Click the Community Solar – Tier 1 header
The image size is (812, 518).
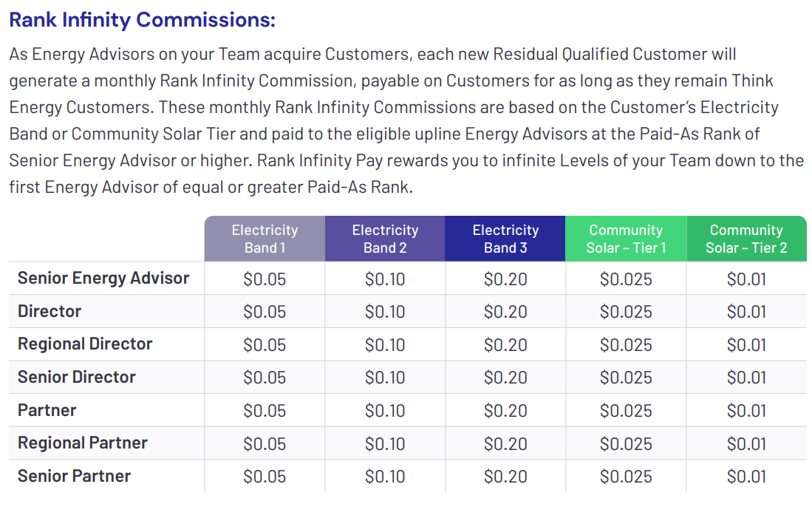coord(626,239)
